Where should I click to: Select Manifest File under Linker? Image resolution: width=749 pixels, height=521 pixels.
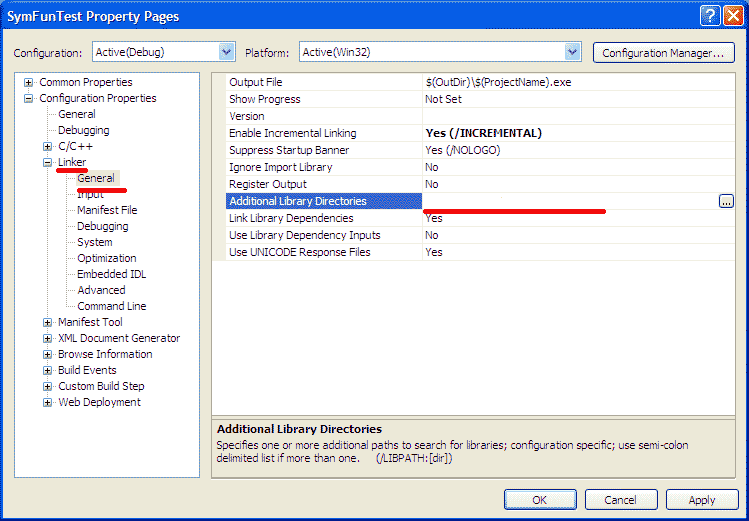107,210
